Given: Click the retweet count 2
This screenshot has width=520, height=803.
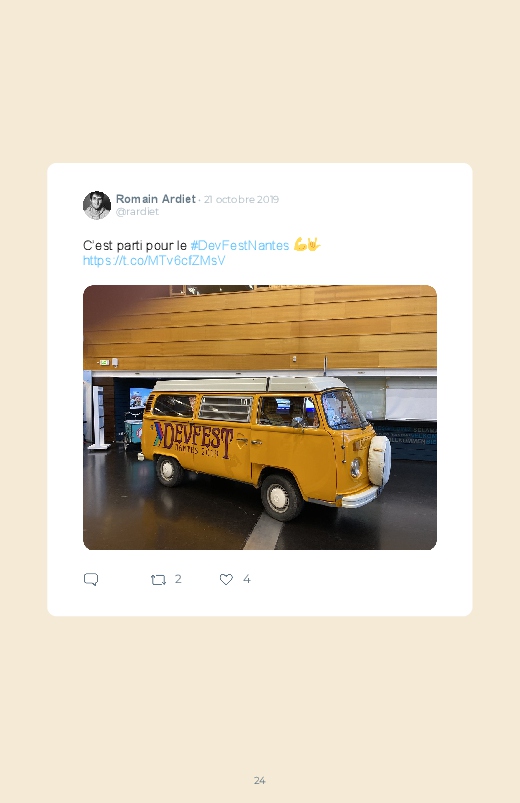Looking at the screenshot, I should (178, 579).
